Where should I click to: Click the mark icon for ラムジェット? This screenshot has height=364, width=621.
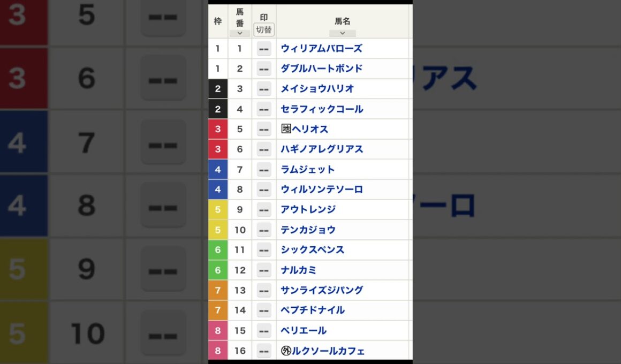(x=263, y=169)
